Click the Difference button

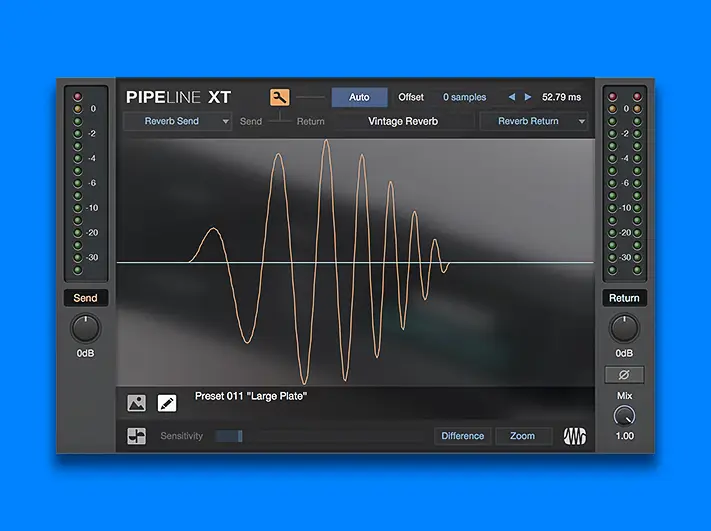463,436
